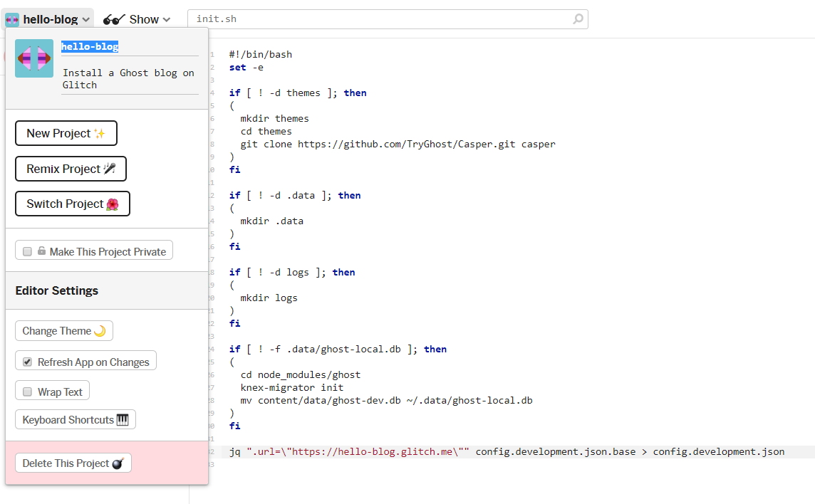Click the Delete This Project button
The height and width of the screenshot is (504, 815).
pos(73,463)
